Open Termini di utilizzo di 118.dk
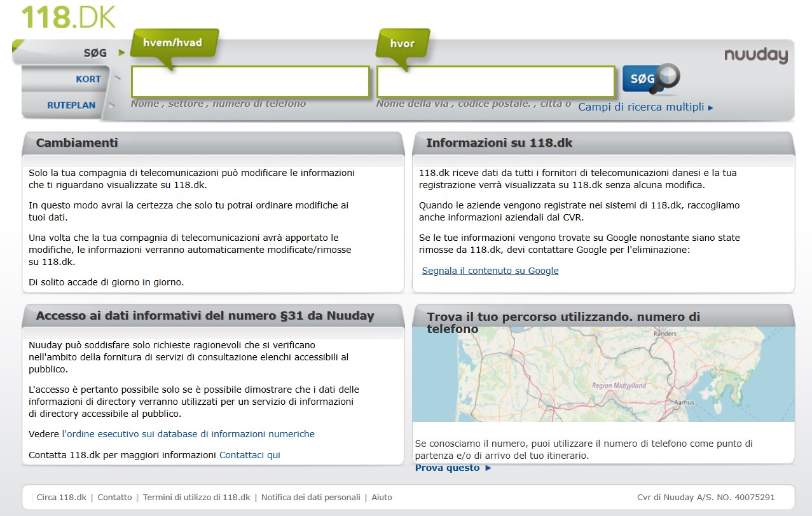 coord(196,498)
